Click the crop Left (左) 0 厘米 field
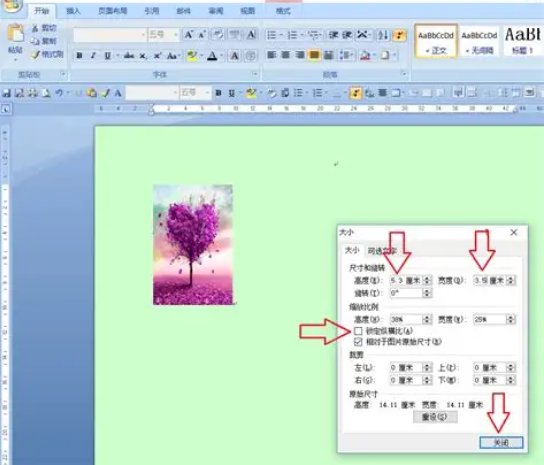Image resolution: width=544 pixels, height=465 pixels. (x=407, y=367)
